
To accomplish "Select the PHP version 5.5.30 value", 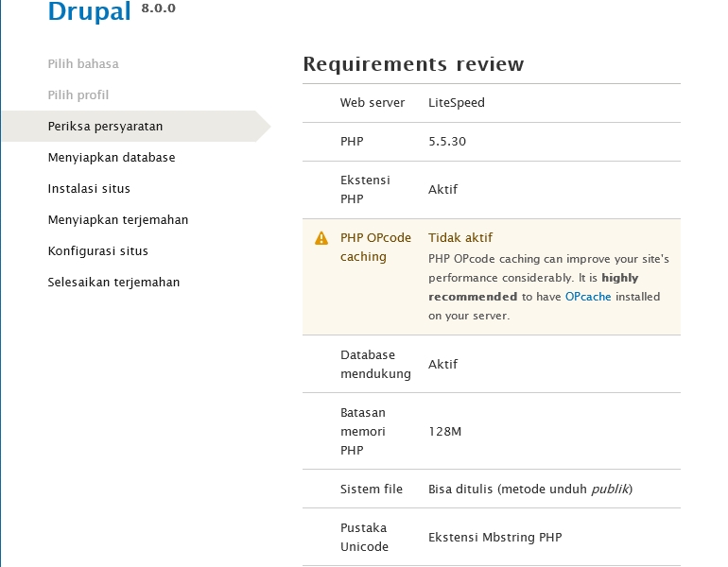I will (447, 142).
